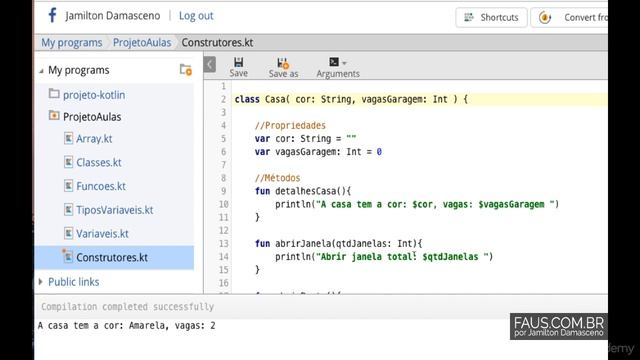
Task: Open the Shortcuts button
Action: tap(491, 18)
